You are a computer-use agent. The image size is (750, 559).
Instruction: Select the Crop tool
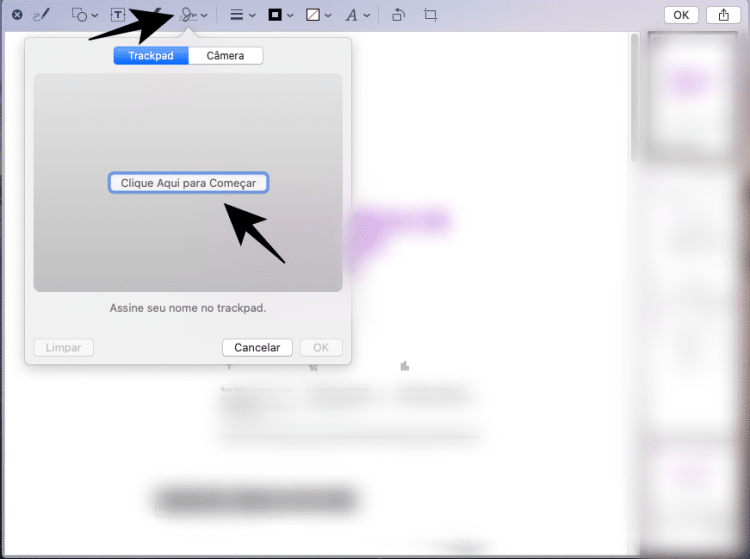coord(430,15)
